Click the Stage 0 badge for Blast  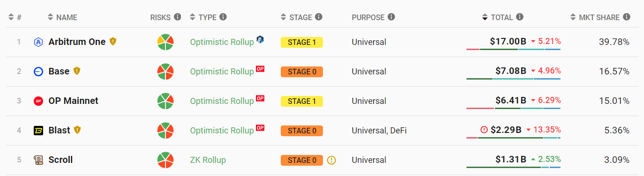302,131
